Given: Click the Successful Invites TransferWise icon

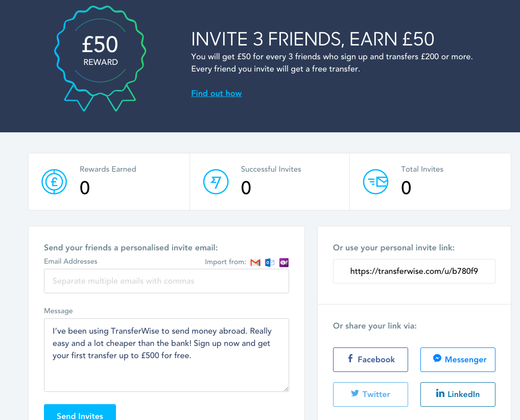Looking at the screenshot, I should tap(216, 182).
